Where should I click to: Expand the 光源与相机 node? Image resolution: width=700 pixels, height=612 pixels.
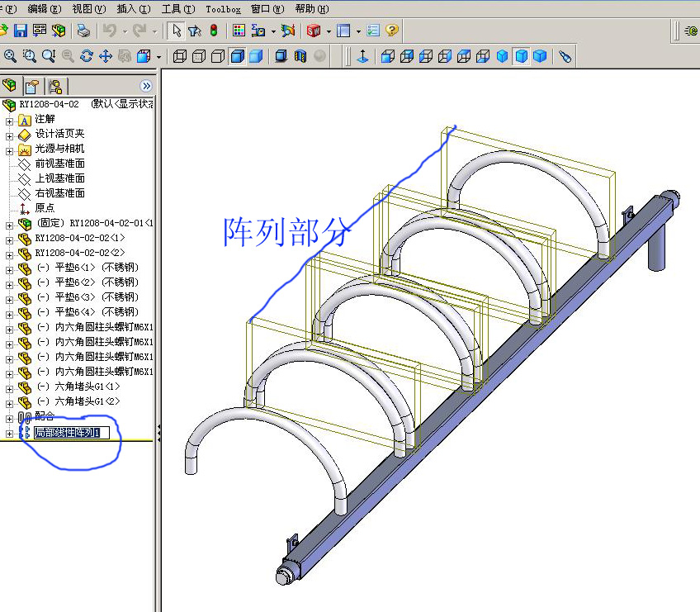coord(9,151)
